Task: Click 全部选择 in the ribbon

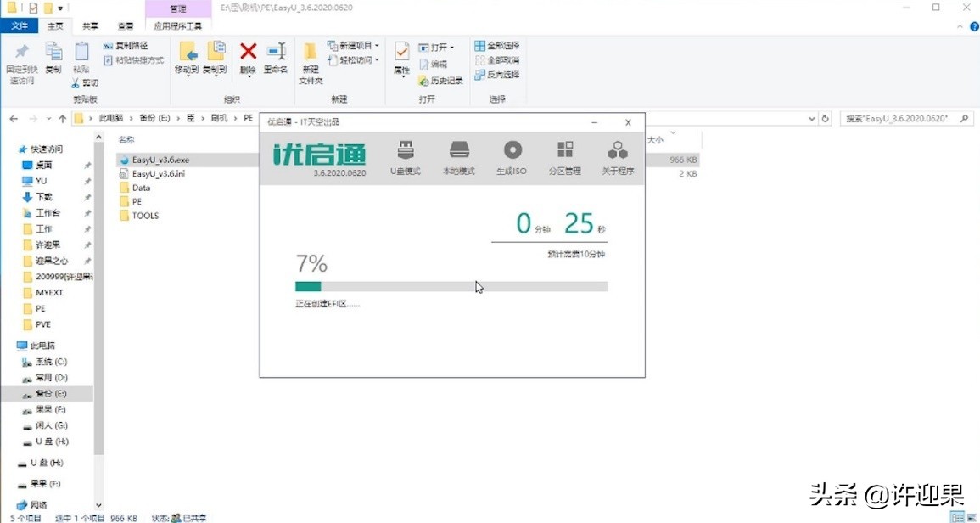Action: pos(497,46)
